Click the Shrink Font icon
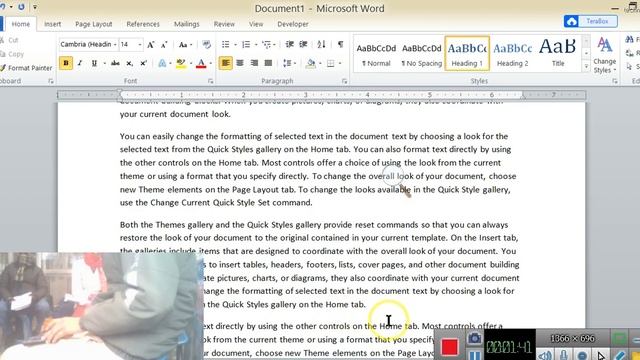Image resolution: width=640 pixels, height=360 pixels. [164, 44]
